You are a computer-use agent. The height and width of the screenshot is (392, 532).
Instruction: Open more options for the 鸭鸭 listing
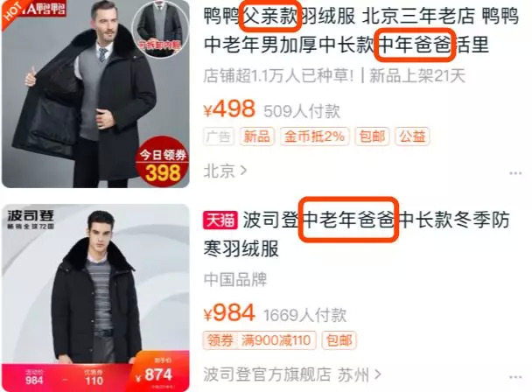click(x=515, y=173)
